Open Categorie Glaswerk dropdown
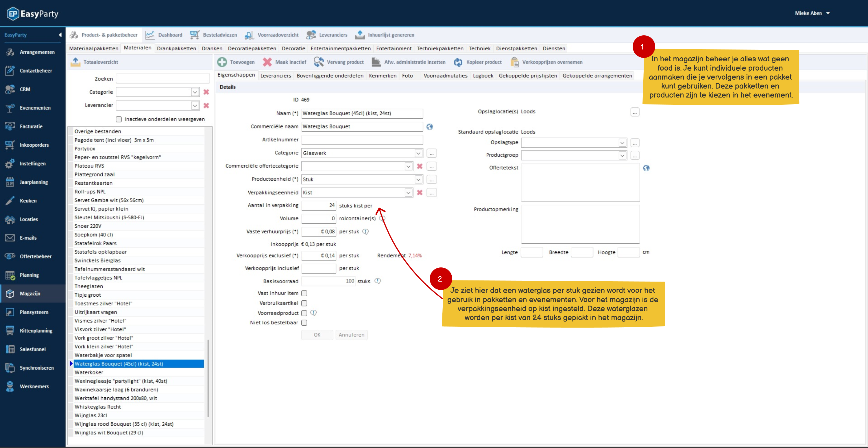Screen dimensions: 868x448 [x=418, y=153]
